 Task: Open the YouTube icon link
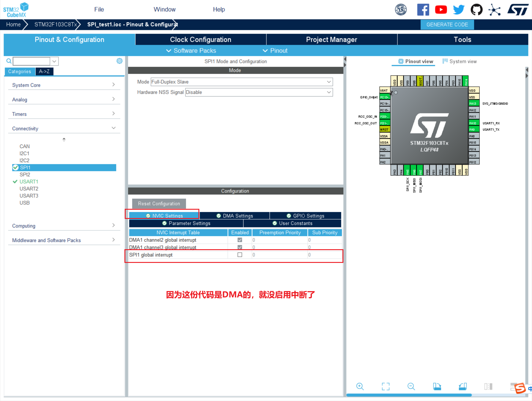pyautogui.click(x=441, y=10)
